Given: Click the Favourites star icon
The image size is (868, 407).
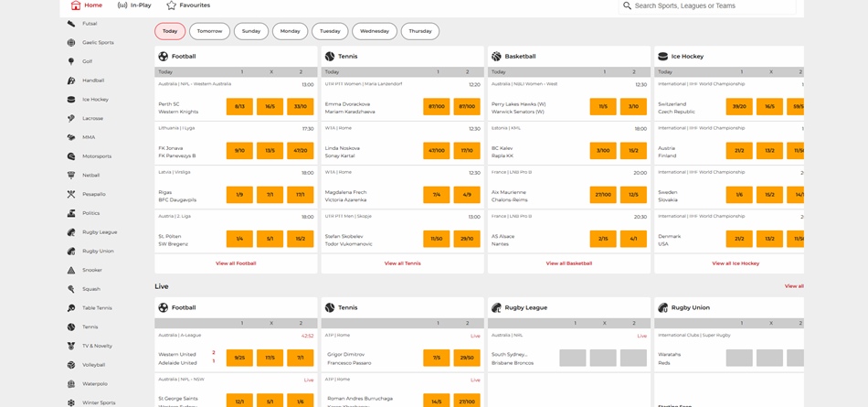Looking at the screenshot, I should pyautogui.click(x=171, y=5).
